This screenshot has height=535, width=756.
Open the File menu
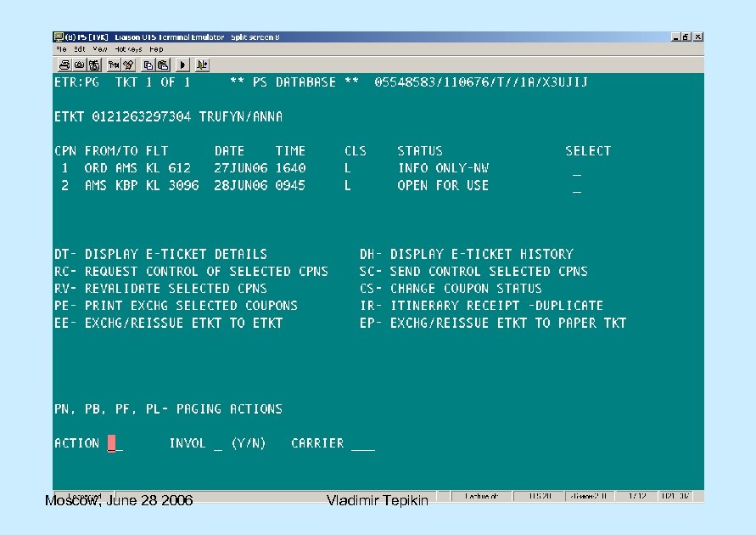61,49
